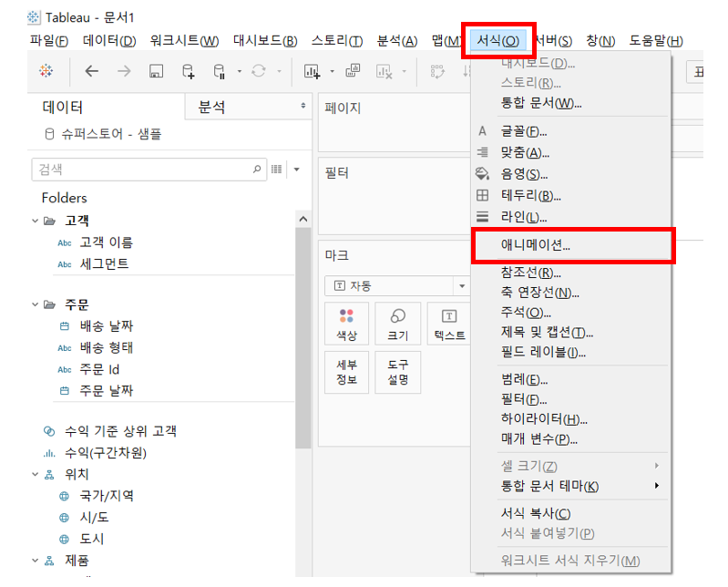
Task: Open the data pane options dropdown arrow
Action: pyautogui.click(x=297, y=169)
